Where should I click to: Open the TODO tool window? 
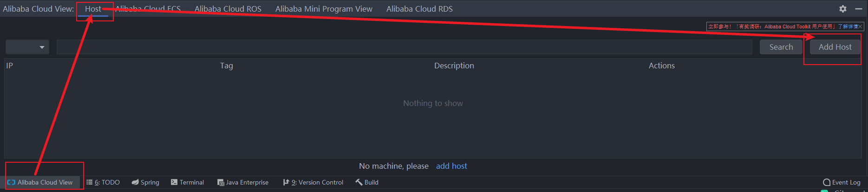(103, 182)
